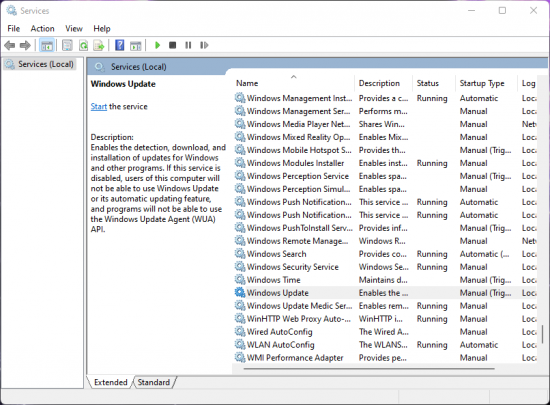Select Windows Management Ser... service row
Image resolution: width=550 pixels, height=405 pixels.
point(384,111)
